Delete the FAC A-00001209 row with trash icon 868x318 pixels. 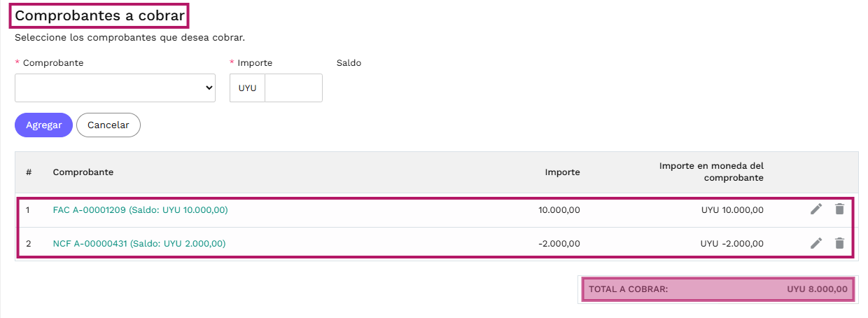click(839, 209)
